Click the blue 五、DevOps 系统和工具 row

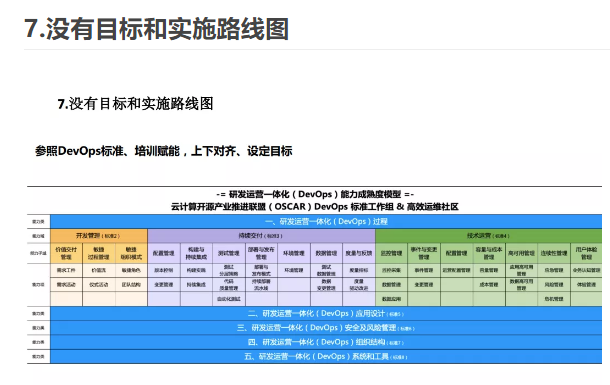point(326,357)
